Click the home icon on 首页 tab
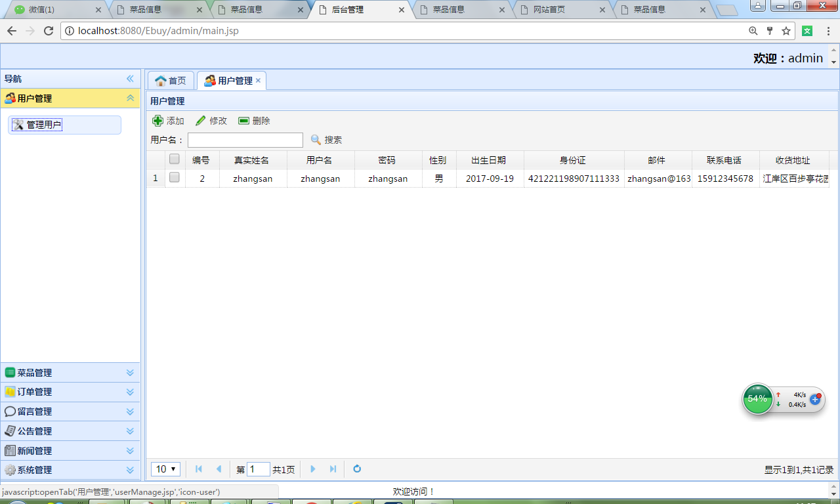The height and width of the screenshot is (504, 840). pos(160,81)
